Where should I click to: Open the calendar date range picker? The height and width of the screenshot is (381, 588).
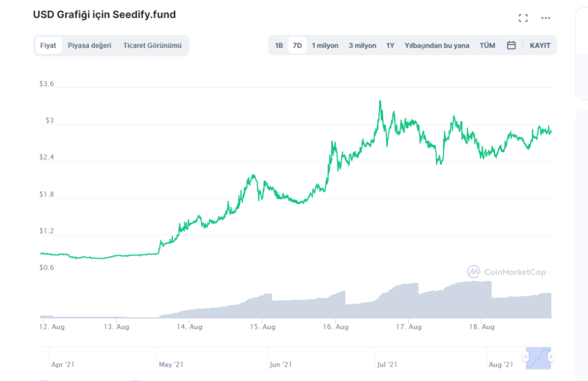(511, 45)
